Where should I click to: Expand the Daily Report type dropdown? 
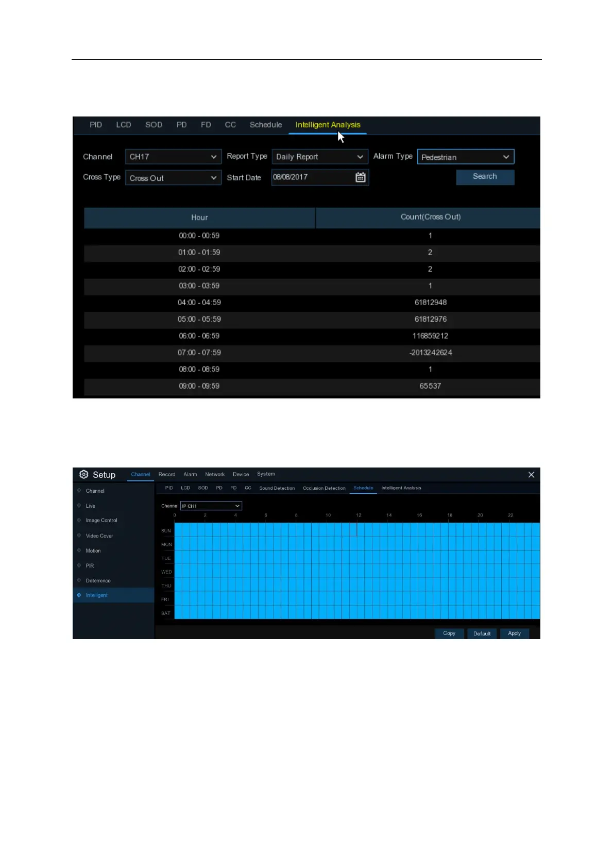[x=320, y=157]
